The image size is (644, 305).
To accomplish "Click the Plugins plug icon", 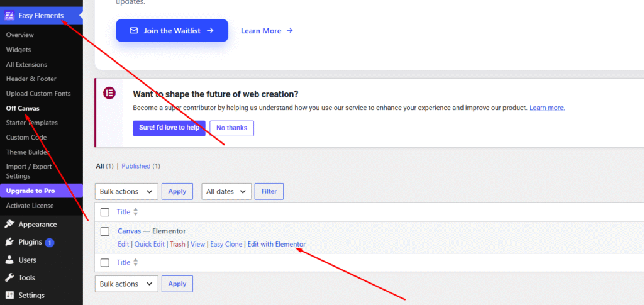I will pos(9,242).
